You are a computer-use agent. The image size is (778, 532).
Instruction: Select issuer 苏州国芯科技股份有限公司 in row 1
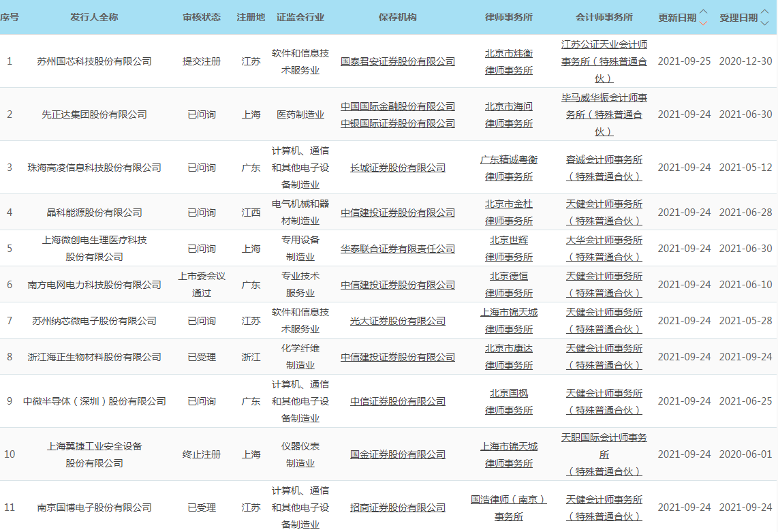[94, 61]
